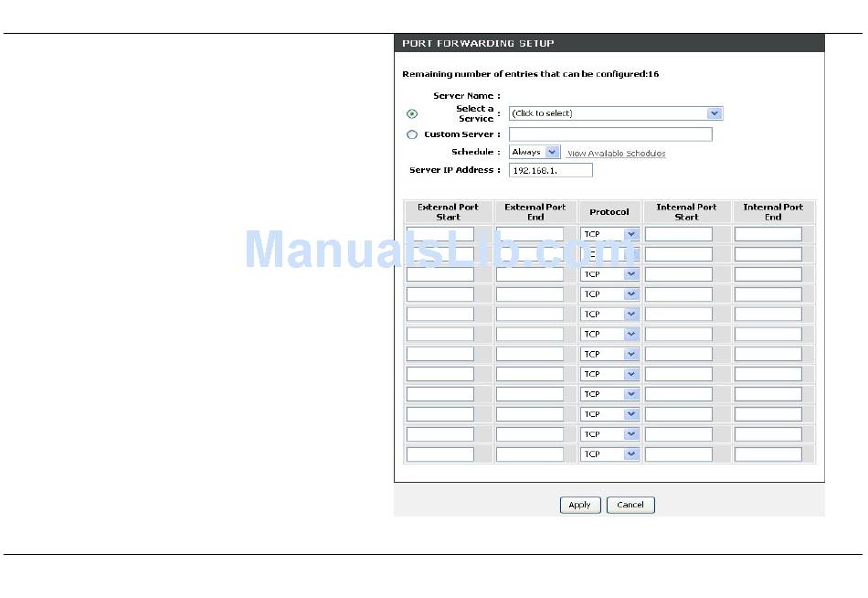Click the 'PORT FORWARDING SETUP' heading
Viewport: 868px width, 598px height.
click(478, 43)
